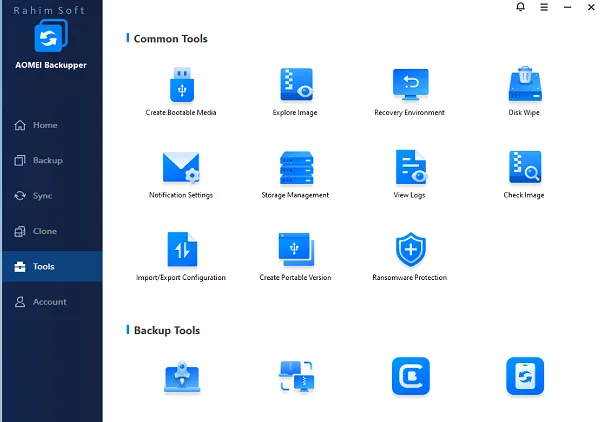
Task: Click the View Logs label
Action: click(409, 195)
